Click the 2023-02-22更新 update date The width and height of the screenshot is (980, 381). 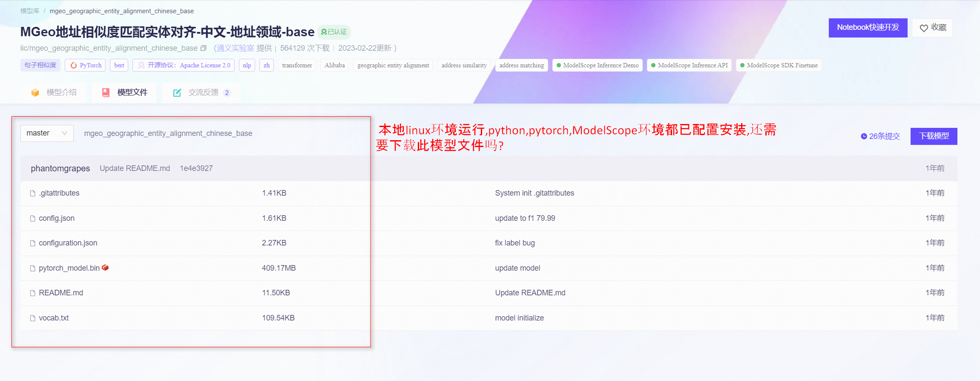tap(365, 48)
